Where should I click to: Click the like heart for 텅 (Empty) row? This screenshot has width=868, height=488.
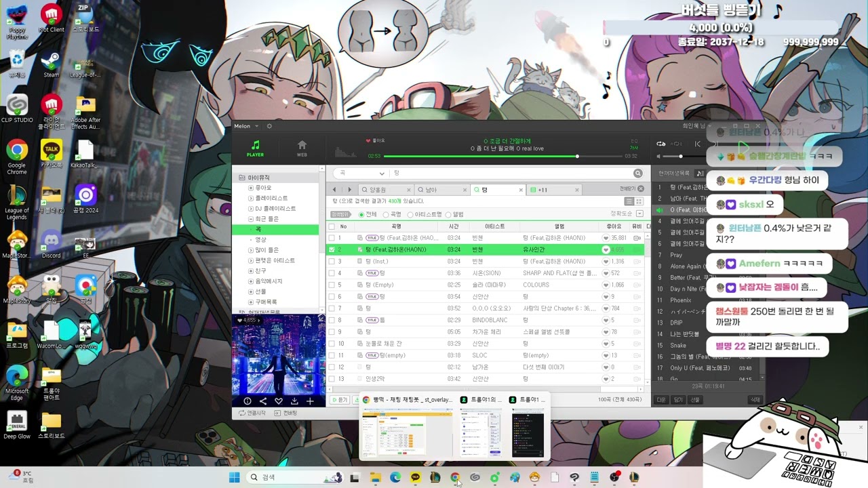606,285
